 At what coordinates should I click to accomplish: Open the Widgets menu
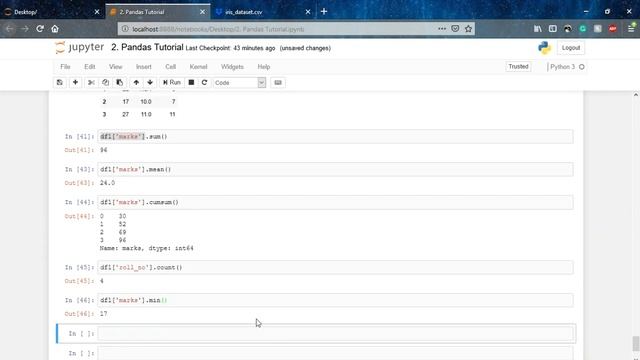click(232, 67)
